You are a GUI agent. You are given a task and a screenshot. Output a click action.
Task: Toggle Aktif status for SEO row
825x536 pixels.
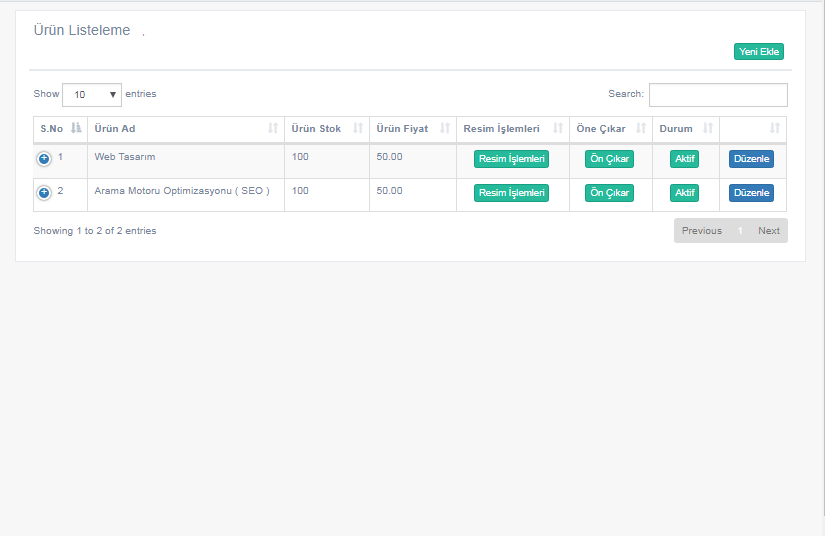[x=685, y=193]
